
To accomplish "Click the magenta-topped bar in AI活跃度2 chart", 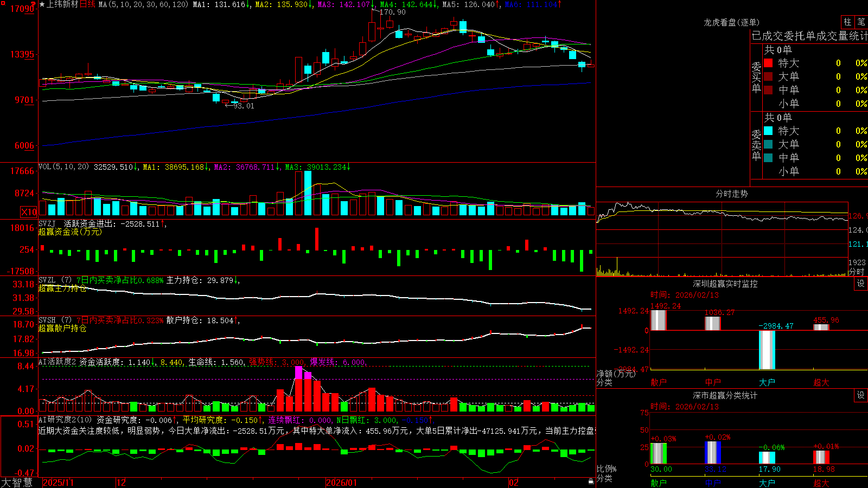I will tap(298, 389).
